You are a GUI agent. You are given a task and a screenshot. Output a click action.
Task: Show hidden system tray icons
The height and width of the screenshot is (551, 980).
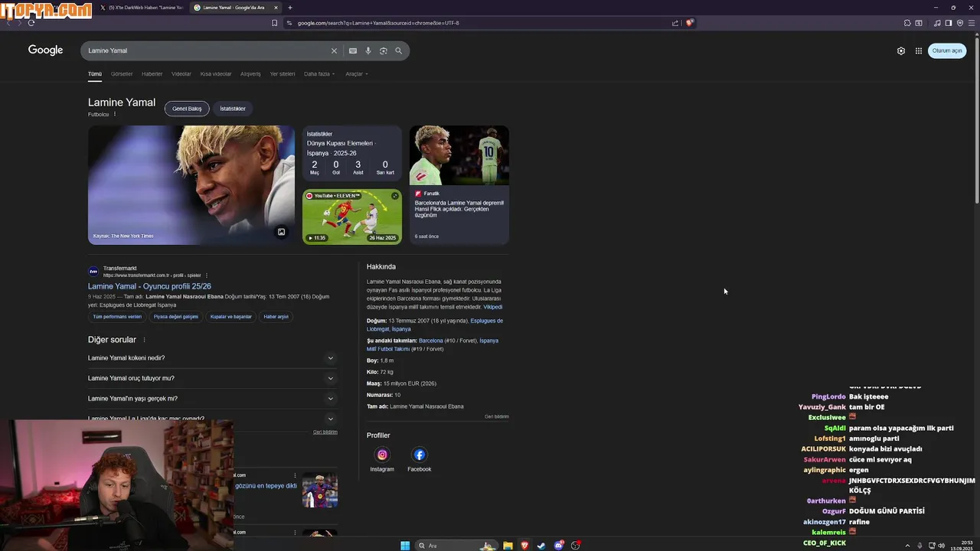point(907,546)
